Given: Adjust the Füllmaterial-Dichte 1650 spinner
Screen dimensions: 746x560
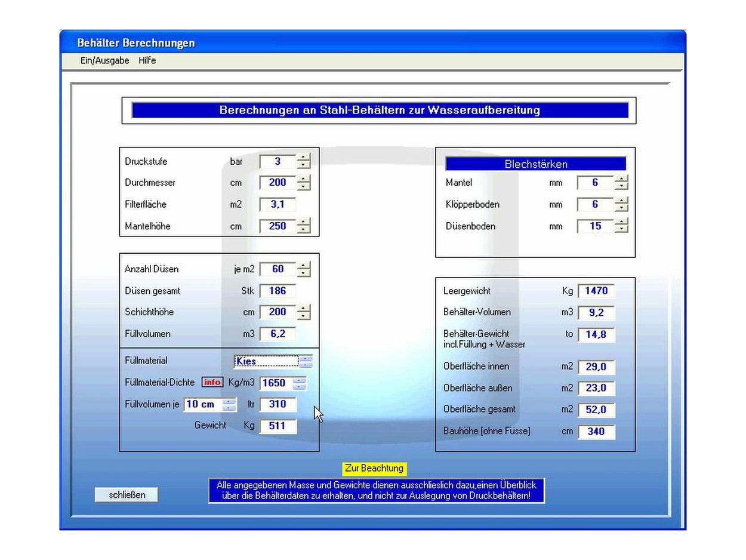Looking at the screenshot, I should [x=300, y=383].
